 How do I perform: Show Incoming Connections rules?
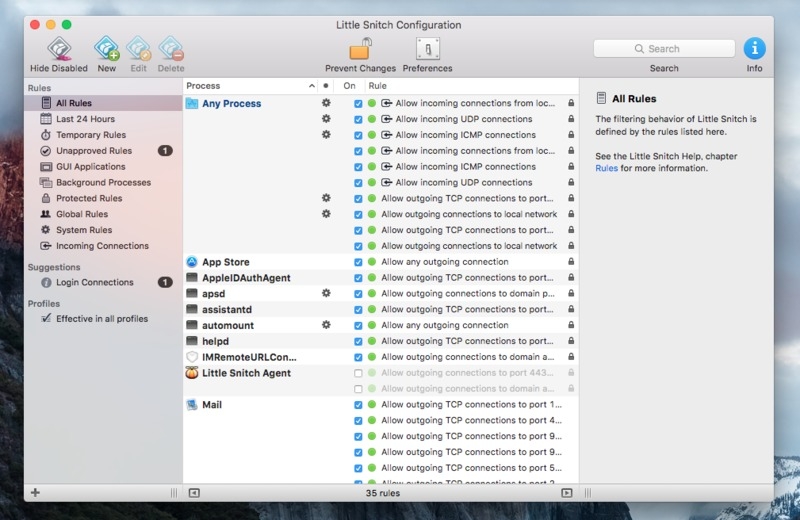(x=104, y=245)
